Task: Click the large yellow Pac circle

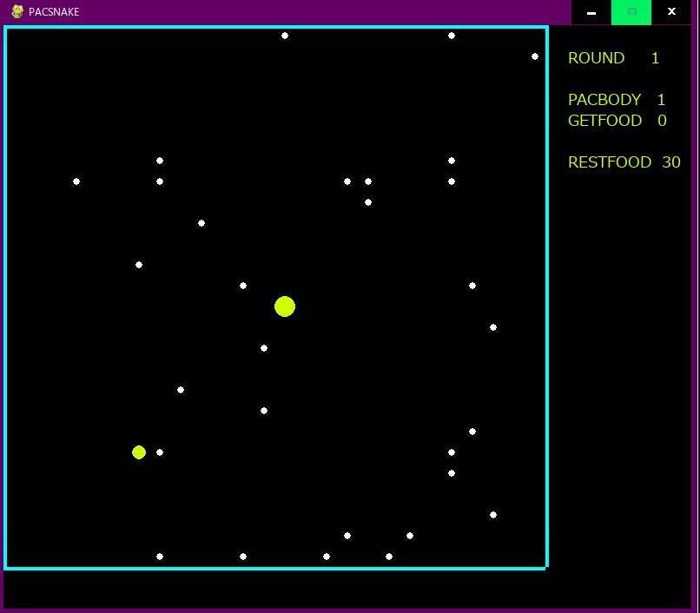Action: click(285, 306)
